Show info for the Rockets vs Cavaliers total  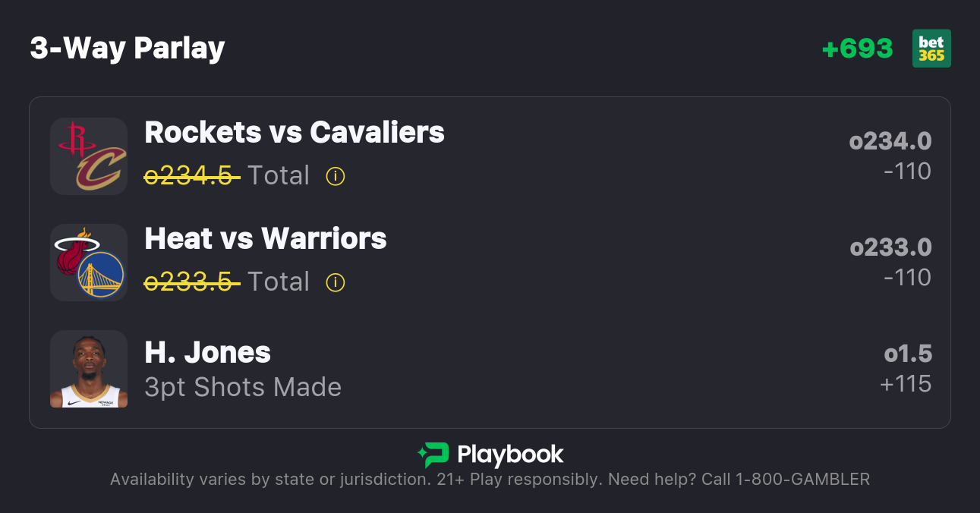coord(336,176)
